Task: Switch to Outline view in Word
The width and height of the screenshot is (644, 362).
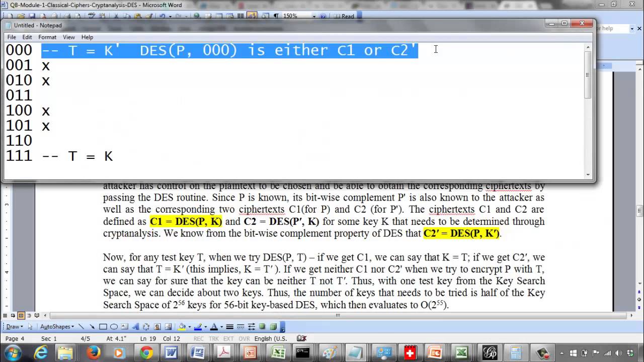Action: point(28,316)
